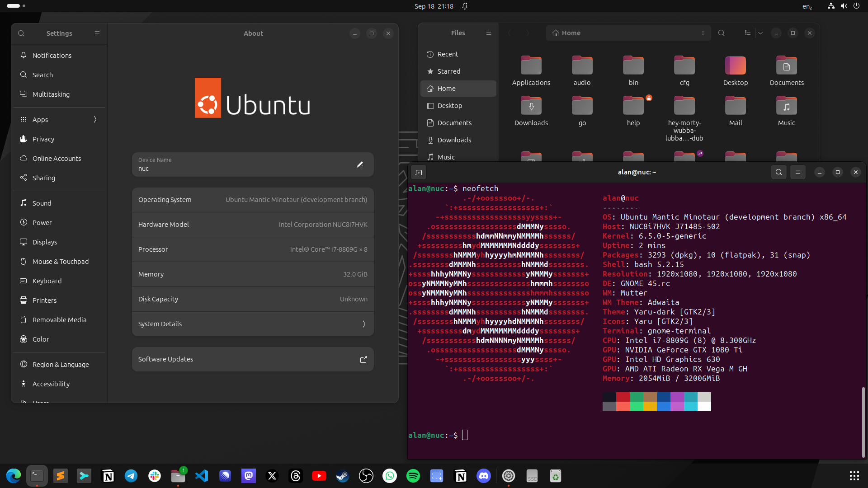Open the terminal hamburger menu
The height and width of the screenshot is (488, 868).
coord(798,172)
